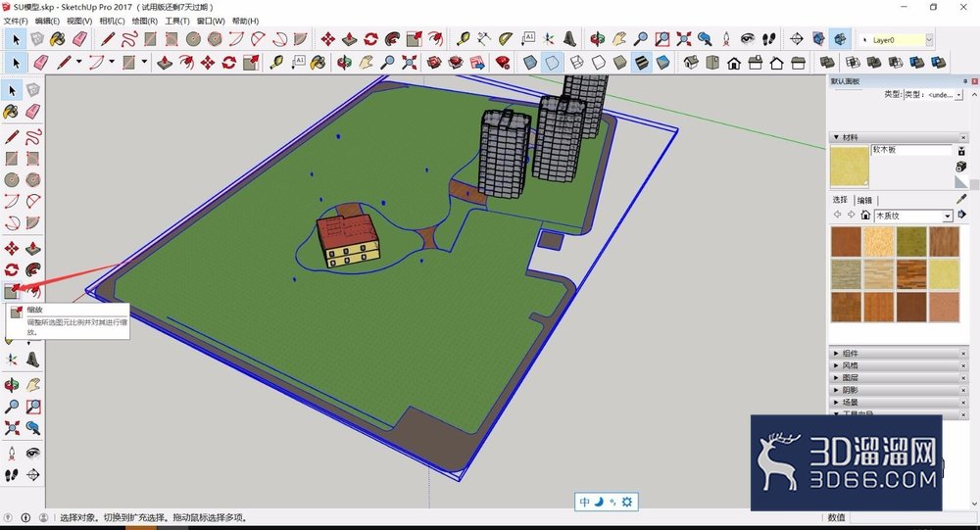
Task: Click Zoom Extents in the top toolbar
Action: tap(684, 39)
